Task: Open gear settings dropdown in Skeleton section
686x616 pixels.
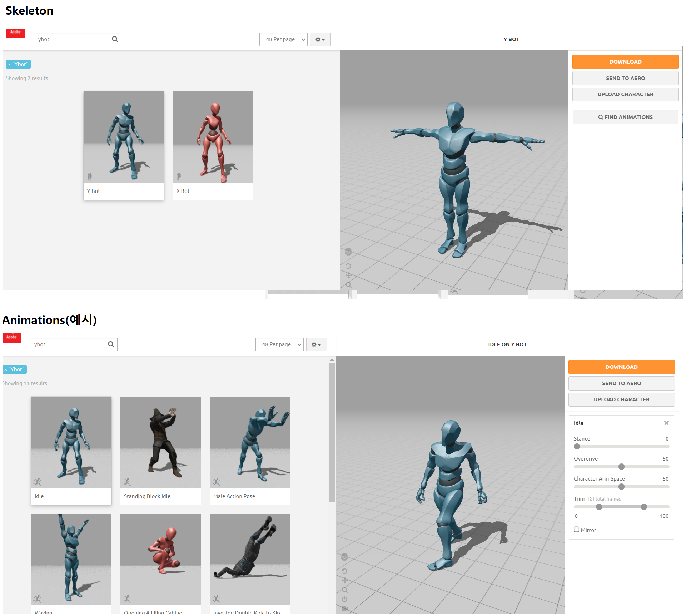Action: pos(320,39)
